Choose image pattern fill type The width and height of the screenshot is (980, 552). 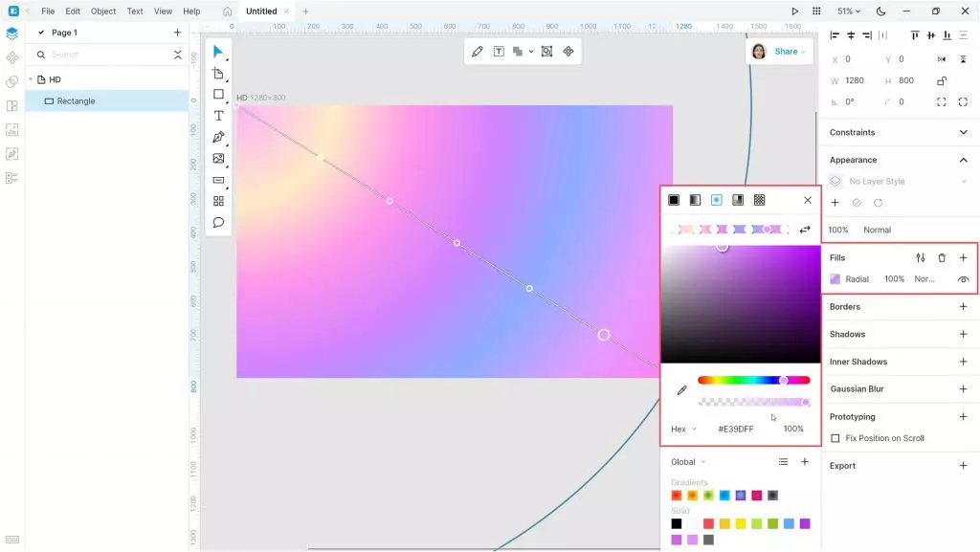759,200
